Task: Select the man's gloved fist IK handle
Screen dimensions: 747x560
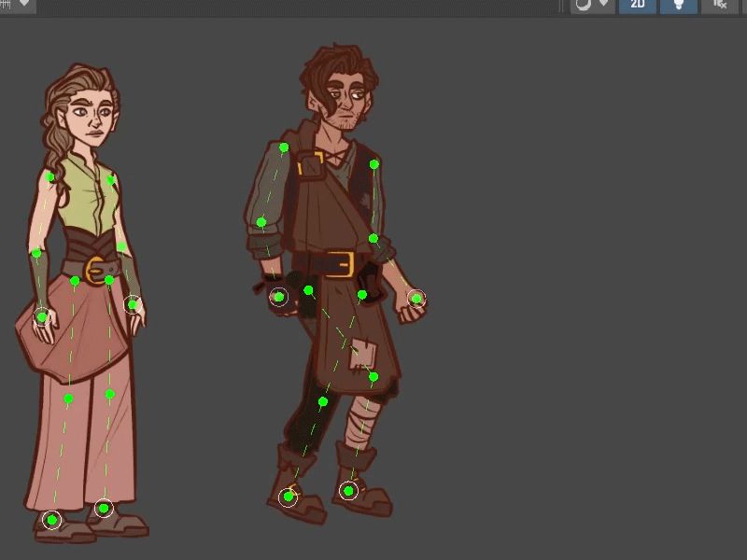Action: point(278,297)
